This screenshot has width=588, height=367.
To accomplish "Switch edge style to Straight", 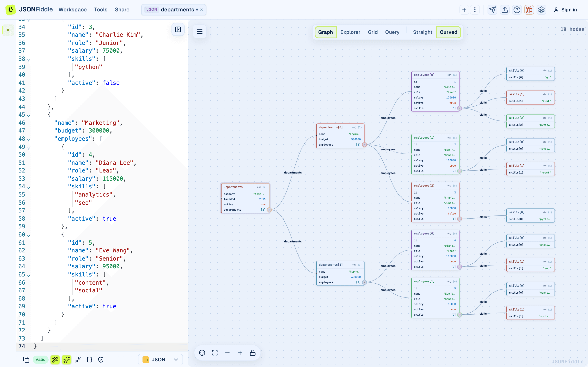I will tap(423, 32).
